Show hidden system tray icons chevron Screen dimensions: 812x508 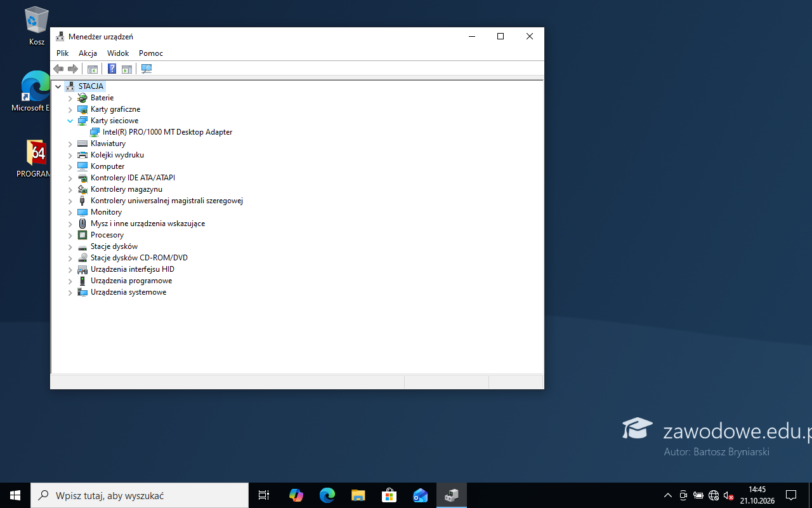point(667,495)
